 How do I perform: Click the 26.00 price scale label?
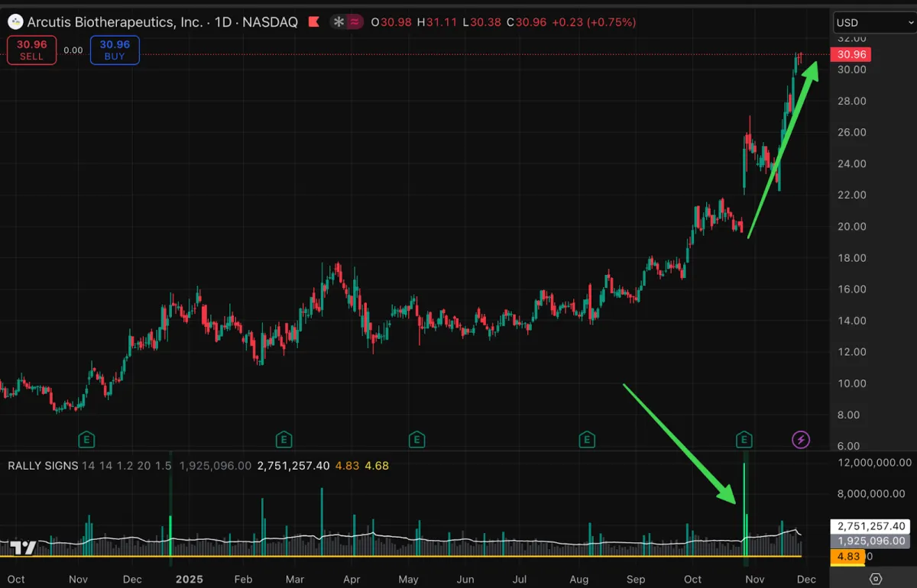pyautogui.click(x=852, y=132)
